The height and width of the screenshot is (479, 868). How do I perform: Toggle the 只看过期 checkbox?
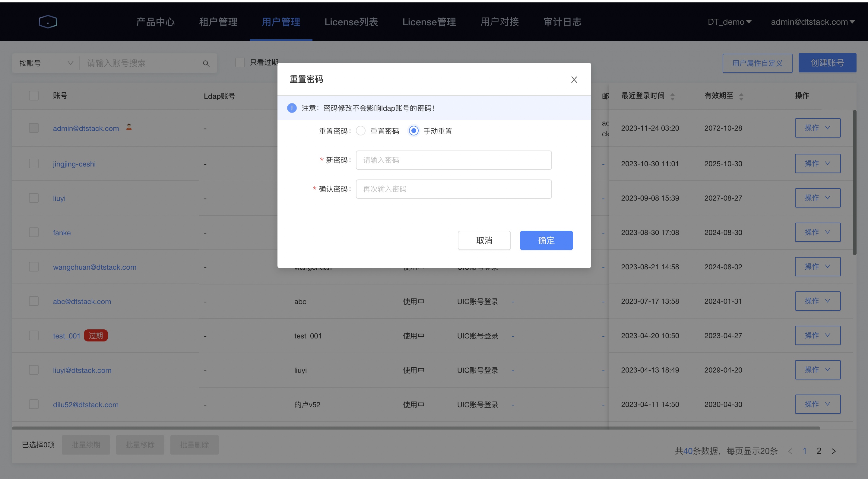point(240,62)
